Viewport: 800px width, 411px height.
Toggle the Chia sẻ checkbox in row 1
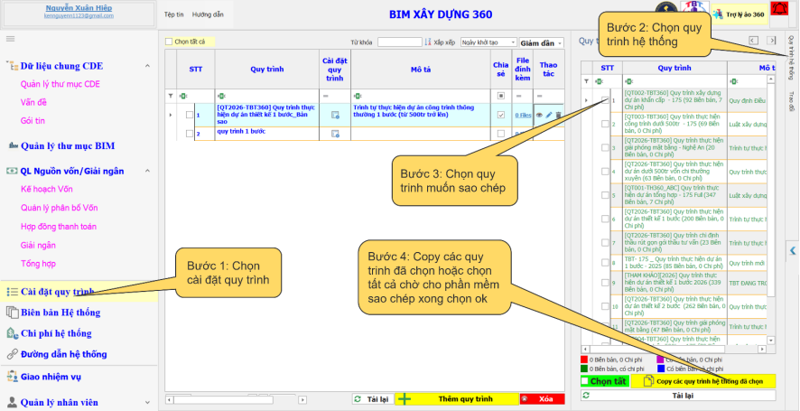point(501,115)
